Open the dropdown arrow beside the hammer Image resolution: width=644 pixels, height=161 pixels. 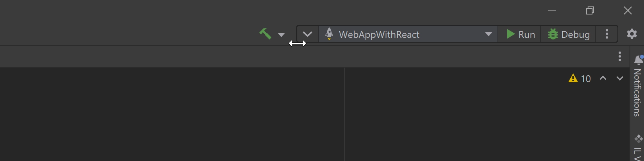click(281, 35)
